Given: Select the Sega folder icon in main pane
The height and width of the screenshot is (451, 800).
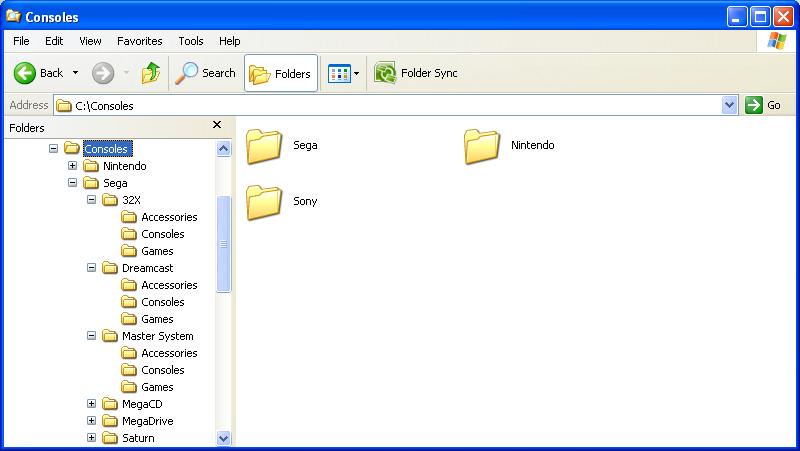Looking at the screenshot, I should click(x=264, y=146).
